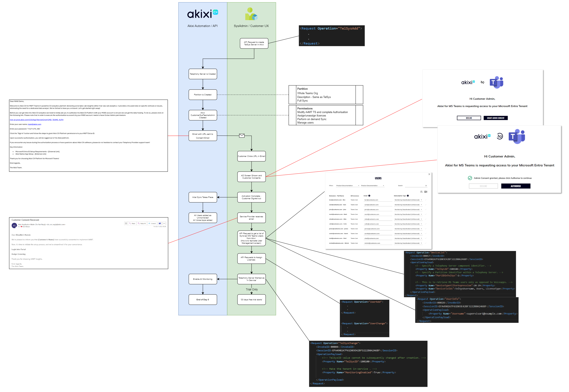Click the envelope icon on the flow connector
This screenshot has height=392, width=569.
coord(242,136)
